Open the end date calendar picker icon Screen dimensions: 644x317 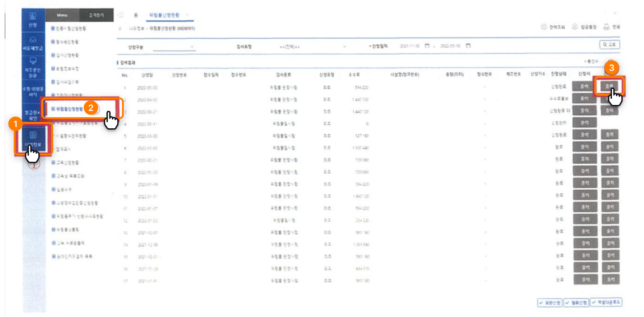(x=468, y=46)
